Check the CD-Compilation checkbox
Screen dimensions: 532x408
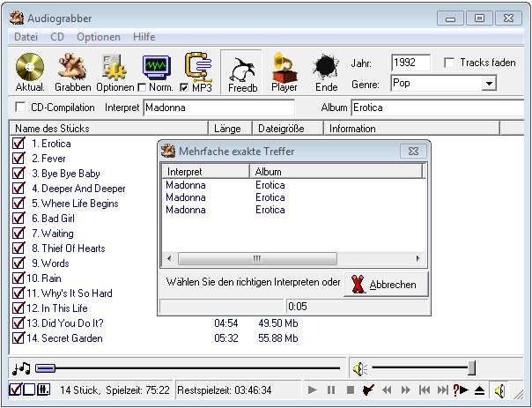20,108
